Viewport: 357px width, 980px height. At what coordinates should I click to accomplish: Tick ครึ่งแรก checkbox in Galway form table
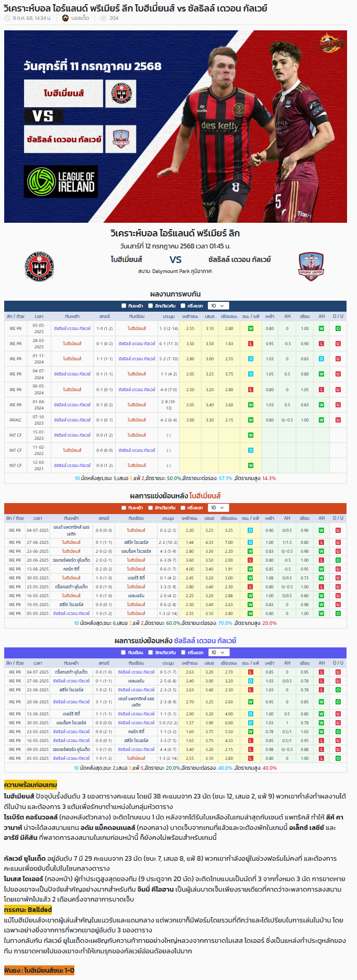point(183,653)
